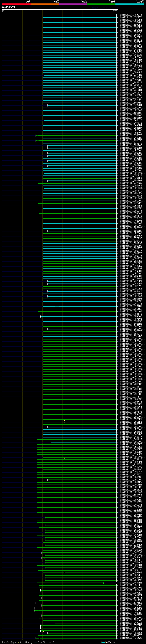The image size is (146, 644).
Task: Click the Large gaps legend text
Action: click(x=28, y=642)
